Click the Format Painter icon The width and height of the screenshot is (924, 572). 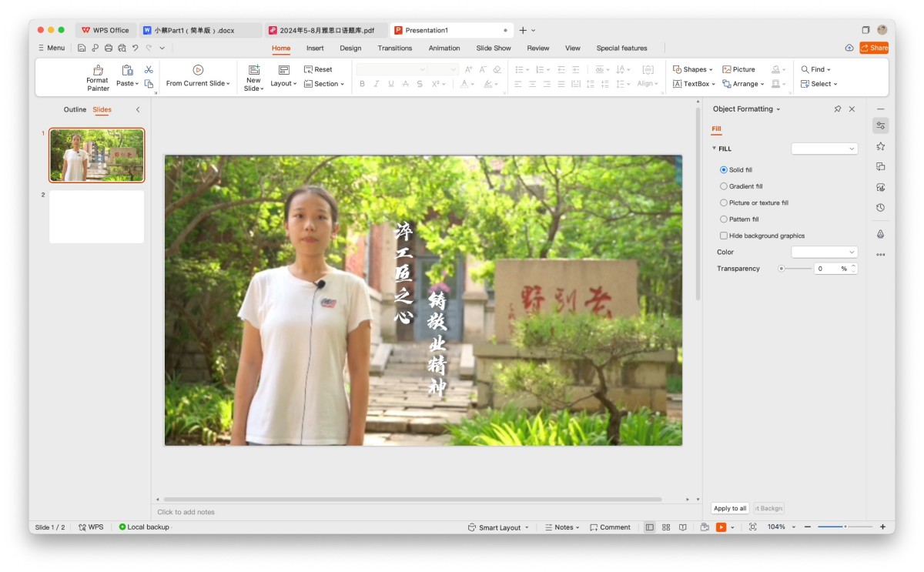(x=98, y=70)
